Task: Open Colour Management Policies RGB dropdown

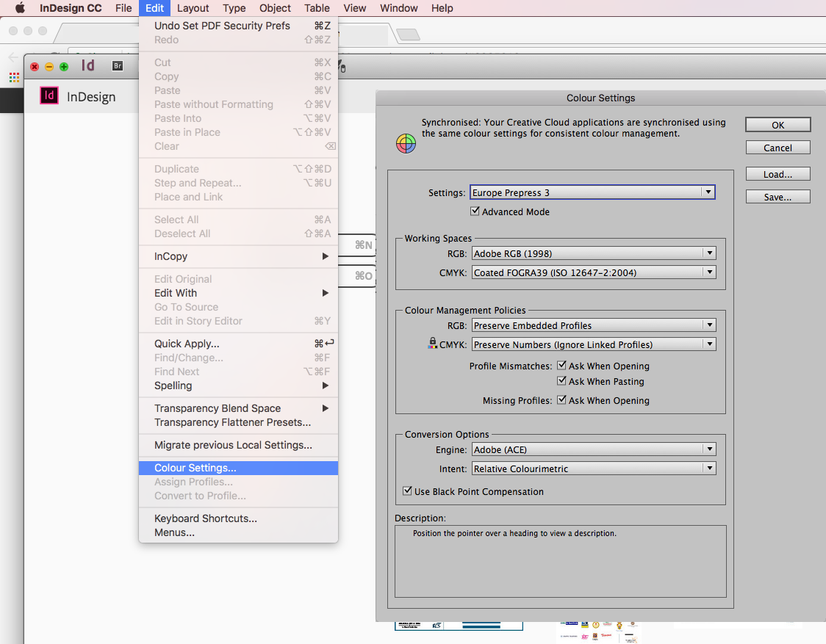Action: (x=594, y=325)
